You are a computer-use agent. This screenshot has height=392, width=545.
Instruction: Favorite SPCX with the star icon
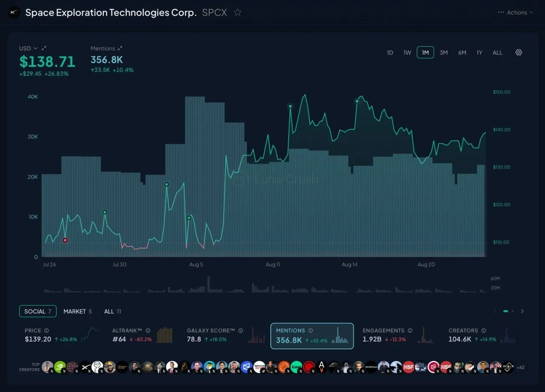[x=238, y=12]
